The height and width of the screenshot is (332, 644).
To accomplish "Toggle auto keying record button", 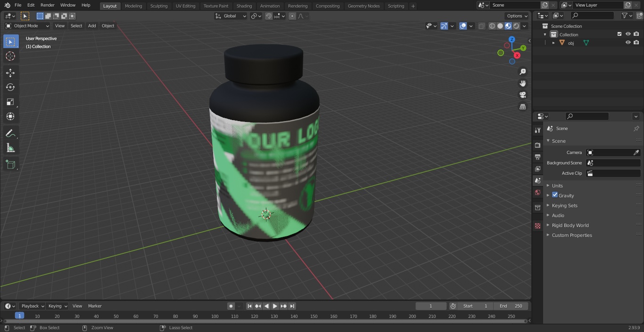I will pos(231,306).
